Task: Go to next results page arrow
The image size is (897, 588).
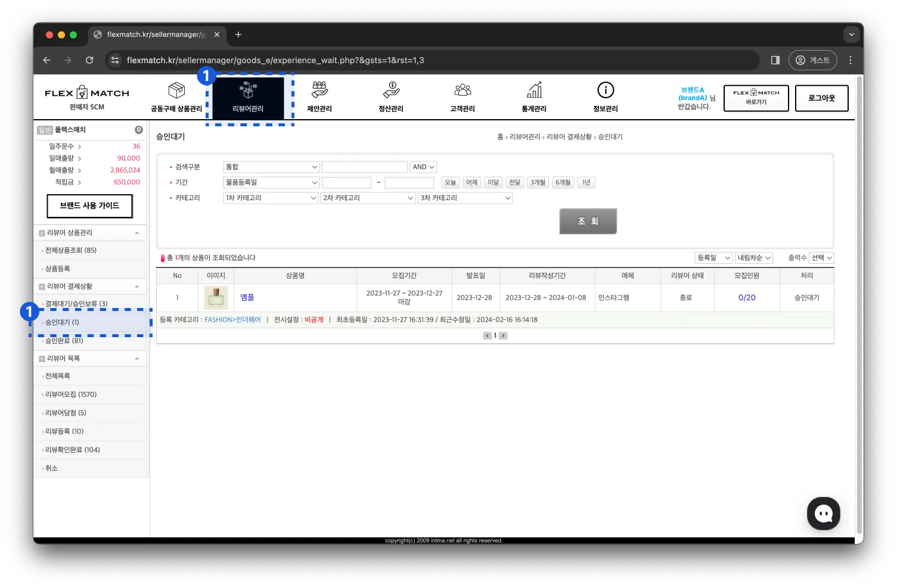Action: (x=503, y=336)
